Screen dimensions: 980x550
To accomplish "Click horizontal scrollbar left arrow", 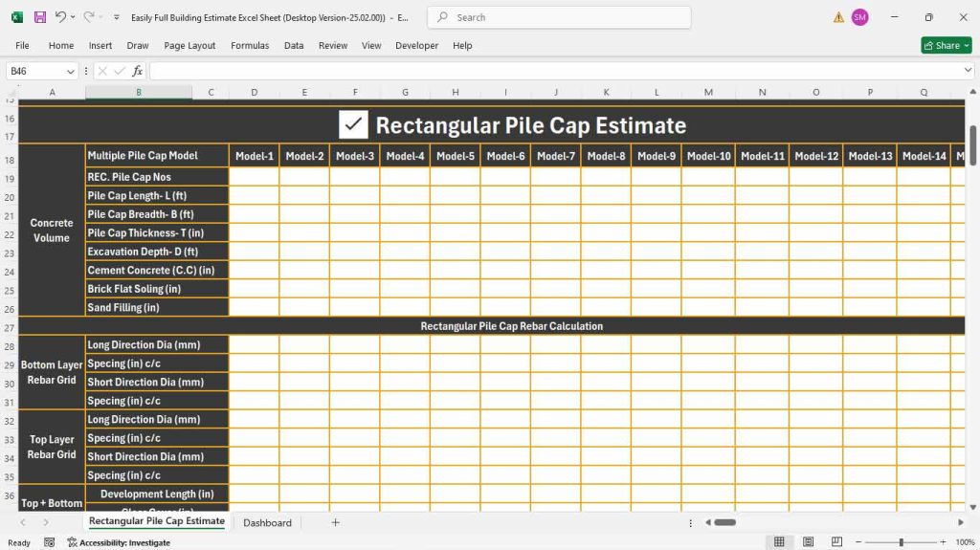I will pos(707,522).
